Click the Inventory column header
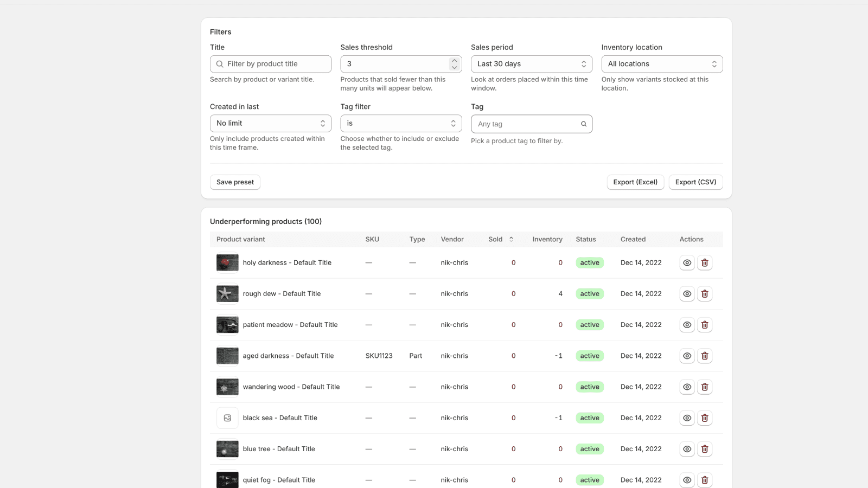 pyautogui.click(x=547, y=239)
